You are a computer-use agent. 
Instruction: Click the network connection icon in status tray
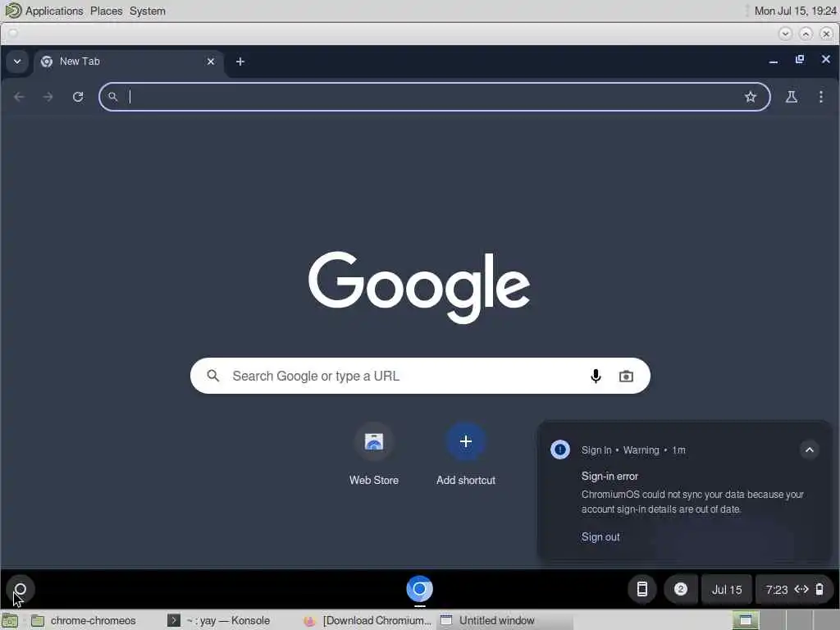[x=801, y=589]
